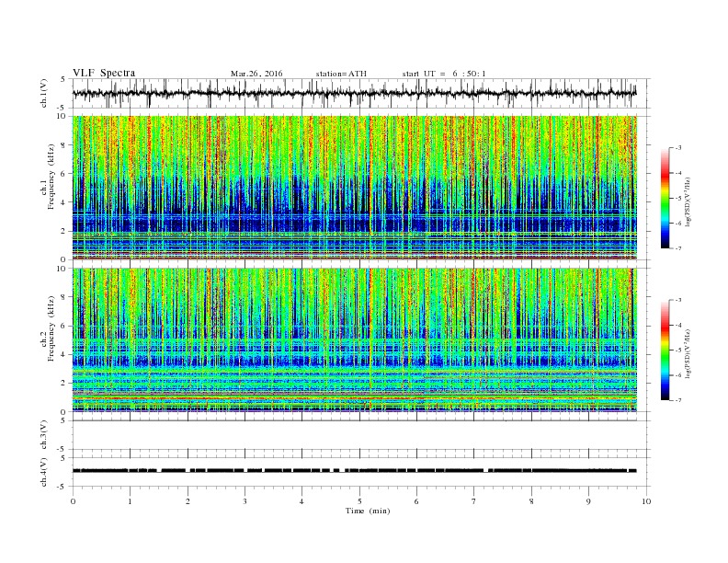Click time axis tick label "8"
Image resolution: width=728 pixels, height=563 pixels.
coord(531,501)
